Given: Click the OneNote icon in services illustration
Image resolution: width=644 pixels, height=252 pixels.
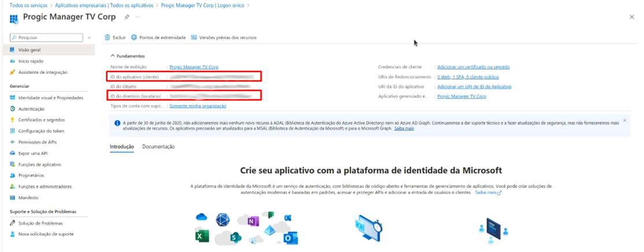Looking at the screenshot, I should [252, 222].
